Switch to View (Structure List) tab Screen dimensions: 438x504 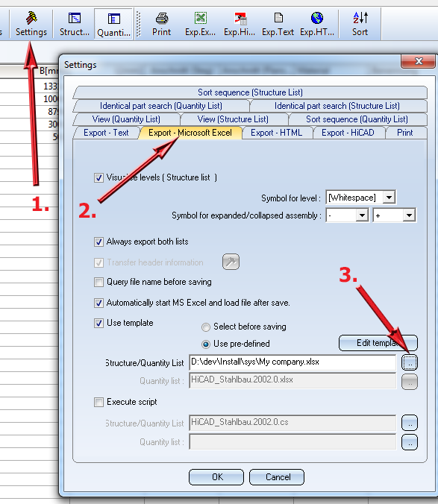pos(233,119)
